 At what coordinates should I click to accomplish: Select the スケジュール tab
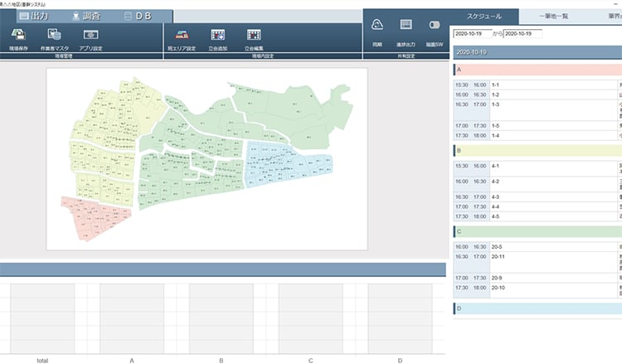pos(484,17)
